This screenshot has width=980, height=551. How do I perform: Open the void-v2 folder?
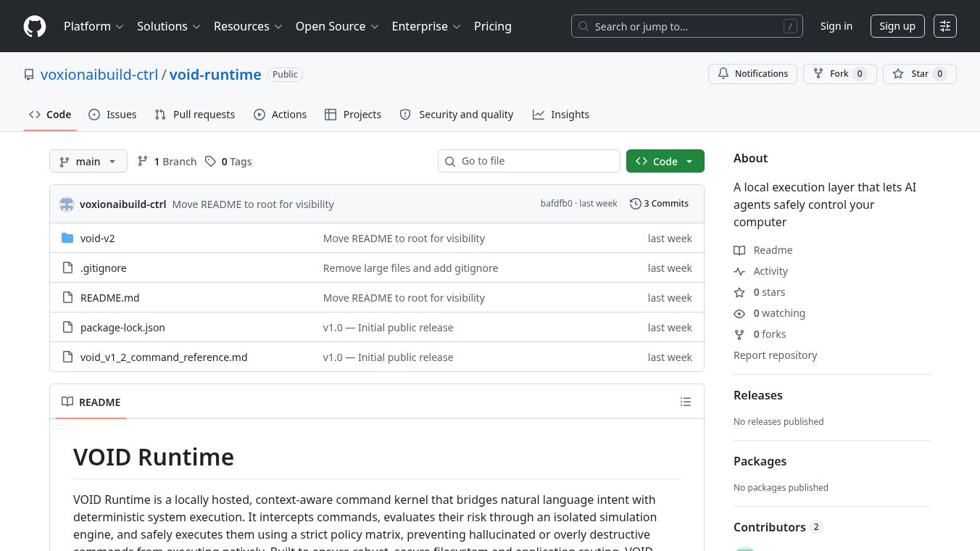coord(97,239)
